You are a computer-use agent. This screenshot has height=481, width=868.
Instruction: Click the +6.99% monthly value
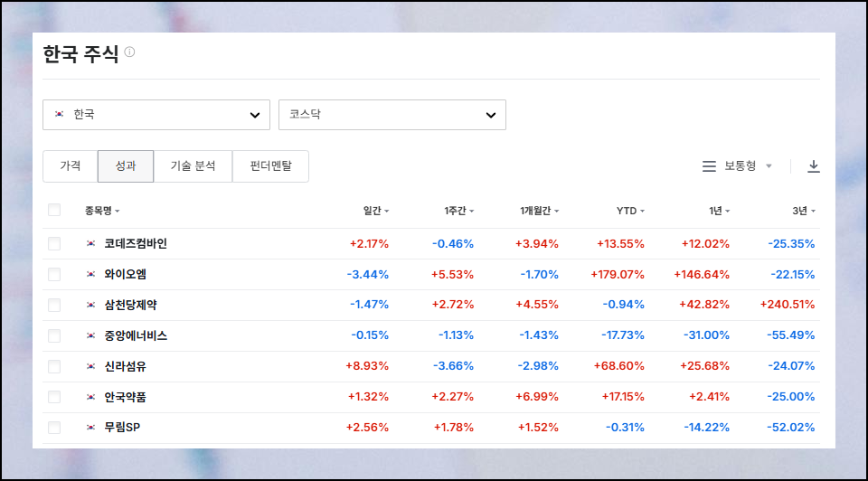click(537, 397)
